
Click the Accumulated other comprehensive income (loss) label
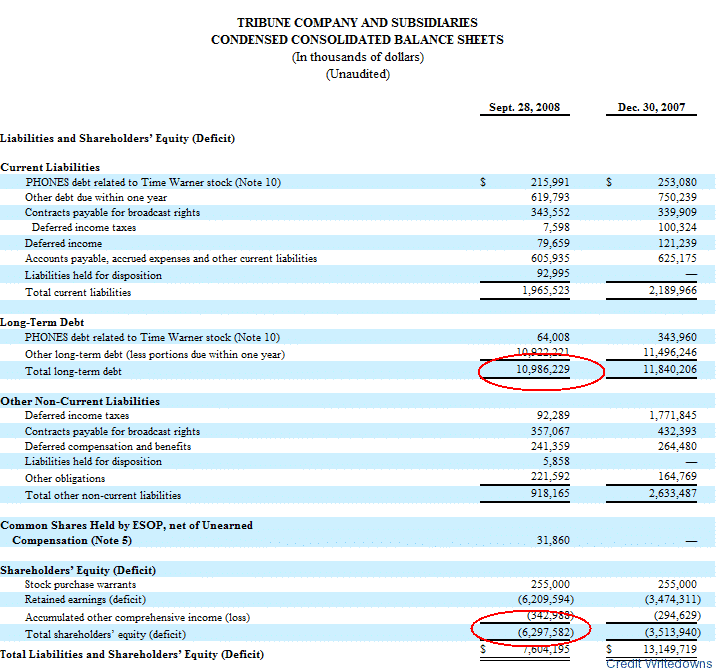[135, 617]
